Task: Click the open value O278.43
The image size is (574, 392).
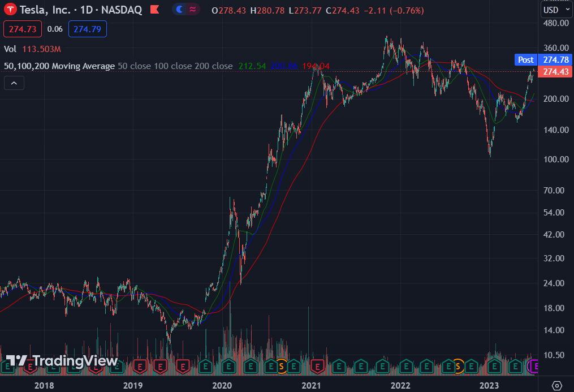Action: coord(229,11)
